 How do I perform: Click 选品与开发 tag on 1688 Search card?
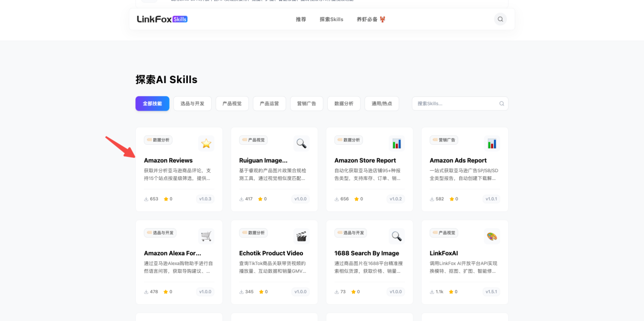(350, 233)
